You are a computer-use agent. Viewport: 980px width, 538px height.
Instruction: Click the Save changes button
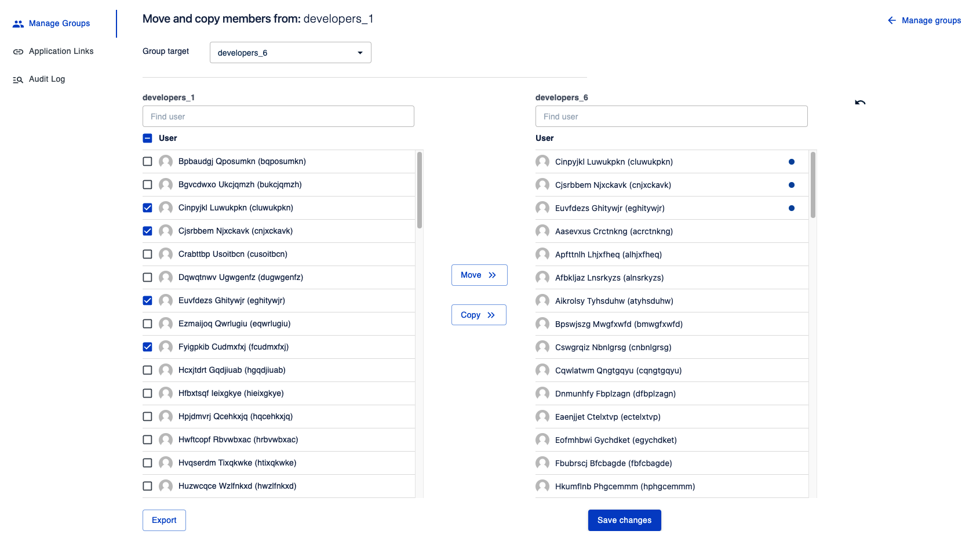[624, 520]
